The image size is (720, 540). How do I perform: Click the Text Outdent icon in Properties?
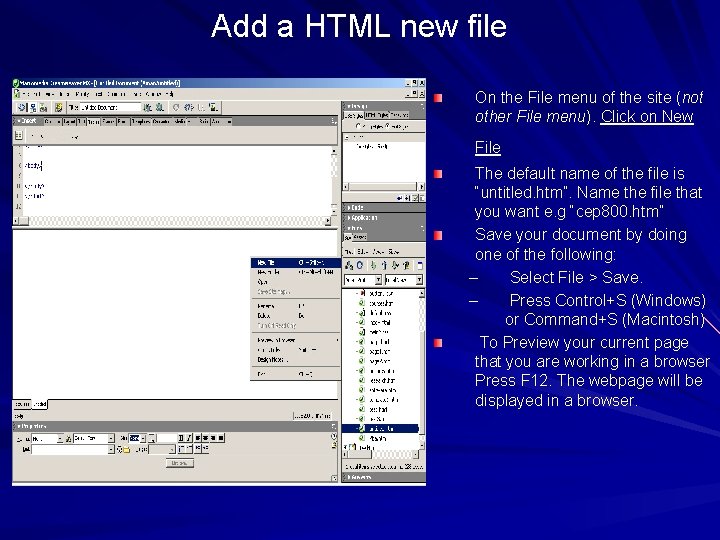pos(198,448)
